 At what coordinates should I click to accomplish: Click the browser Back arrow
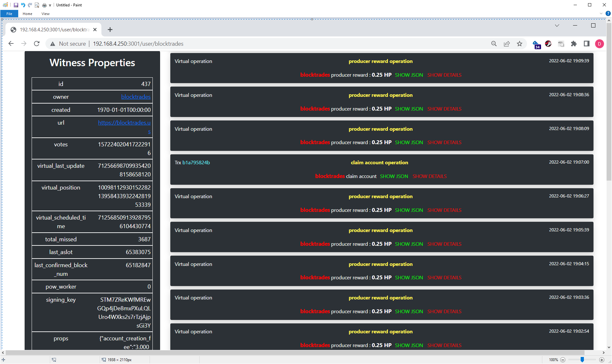[11, 44]
